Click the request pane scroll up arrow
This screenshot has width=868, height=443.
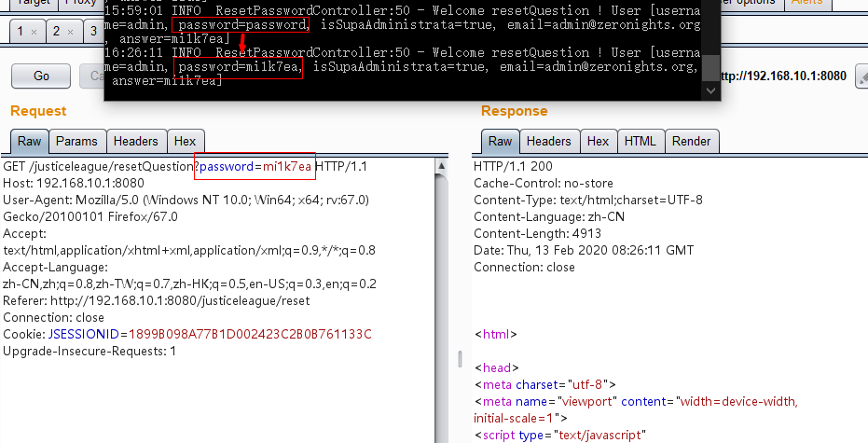(x=441, y=166)
